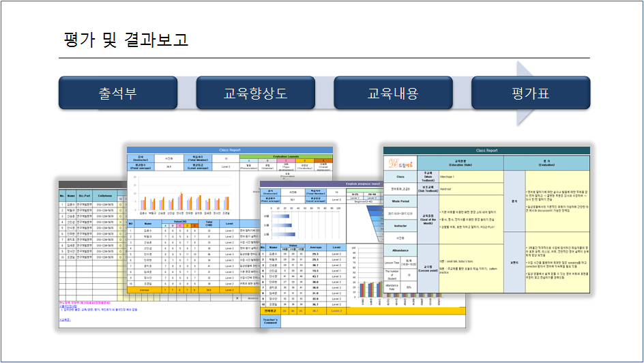Go to the 평가표 step
The height and width of the screenshot is (363, 644).
pos(529,93)
